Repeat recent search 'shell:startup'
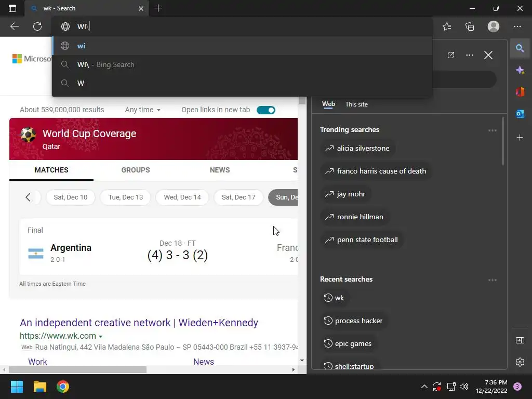The image size is (532, 399). 350,365
